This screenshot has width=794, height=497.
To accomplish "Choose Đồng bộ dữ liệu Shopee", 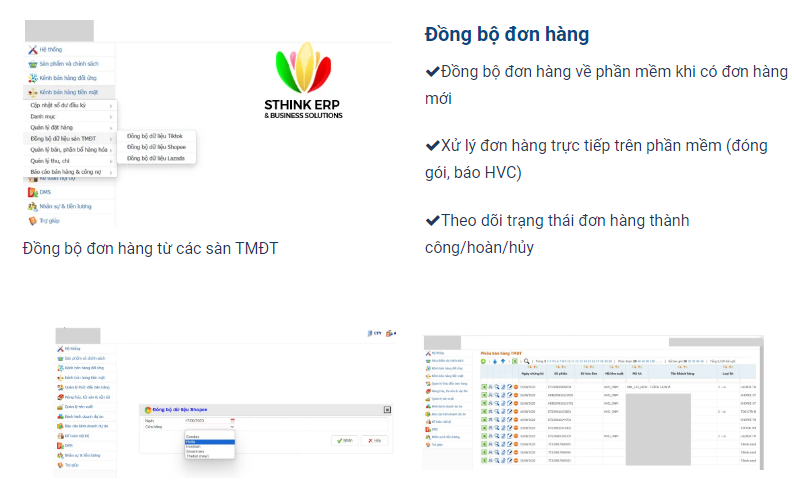I will click(x=156, y=147).
